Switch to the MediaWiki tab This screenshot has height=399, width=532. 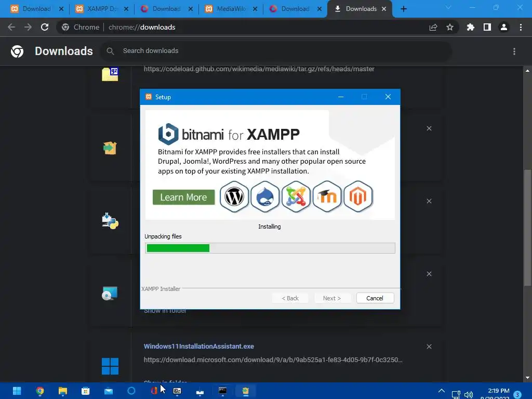[x=230, y=9]
